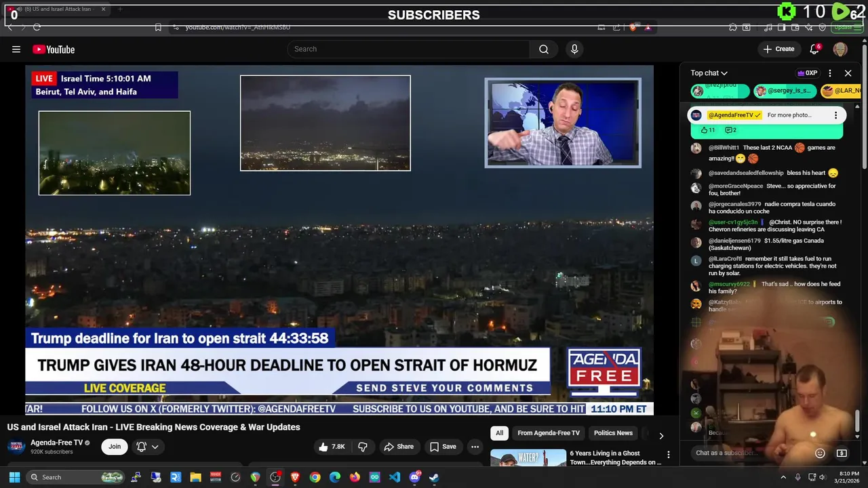
Task: Start voice search with microphone icon
Action: (574, 49)
